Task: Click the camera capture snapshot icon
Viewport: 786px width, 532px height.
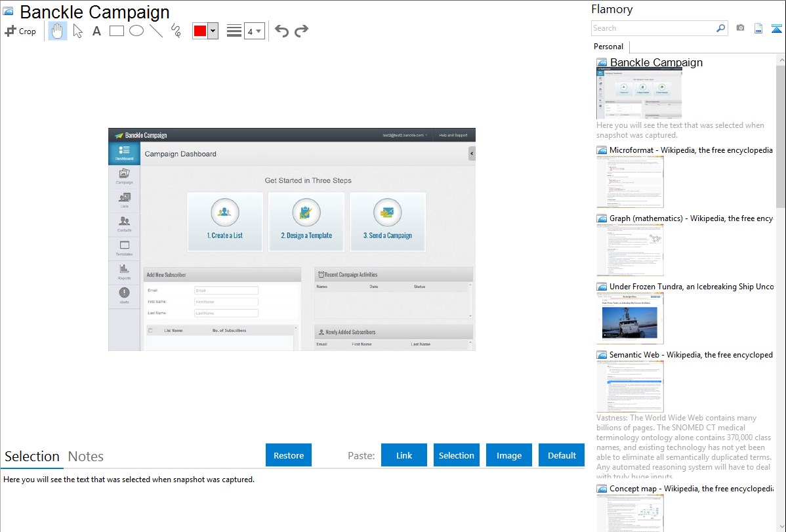Action: tap(740, 28)
